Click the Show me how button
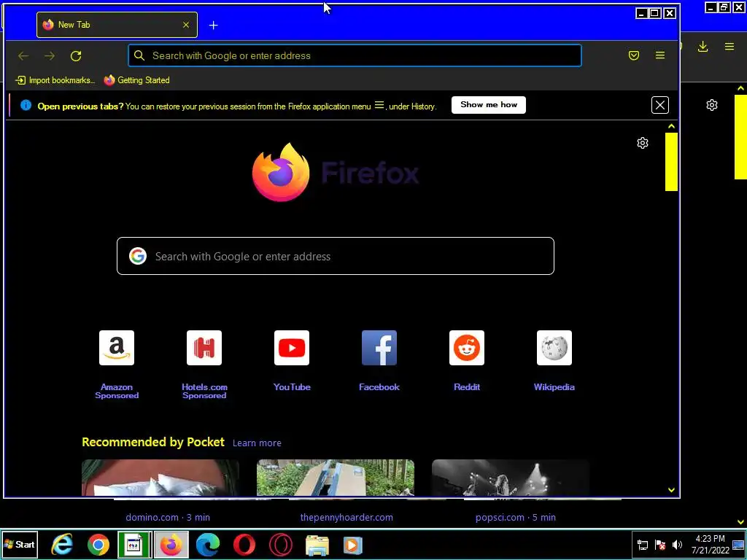 (488, 105)
